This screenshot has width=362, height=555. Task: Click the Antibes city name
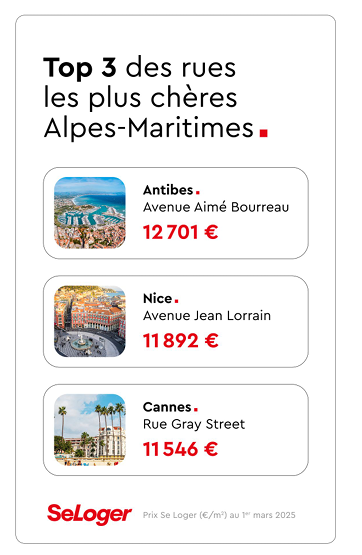click(168, 190)
